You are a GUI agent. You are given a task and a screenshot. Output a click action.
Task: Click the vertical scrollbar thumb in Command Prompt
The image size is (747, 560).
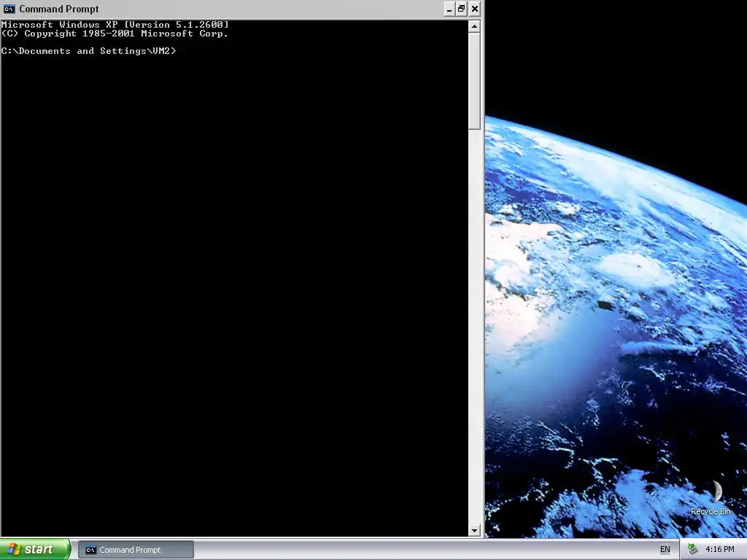[474, 81]
